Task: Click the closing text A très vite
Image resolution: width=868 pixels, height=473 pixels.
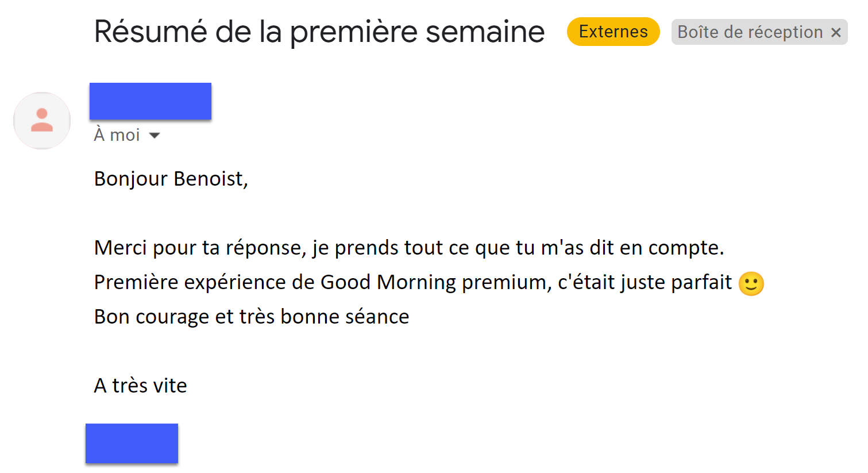Action: tap(140, 386)
